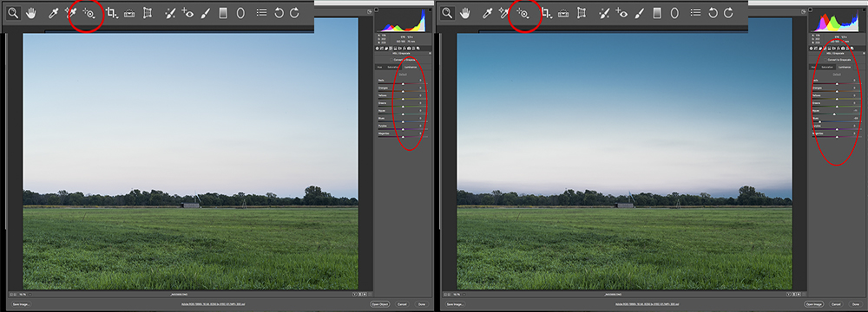
Task: Open HSL panel menu in left window
Action: [x=431, y=53]
